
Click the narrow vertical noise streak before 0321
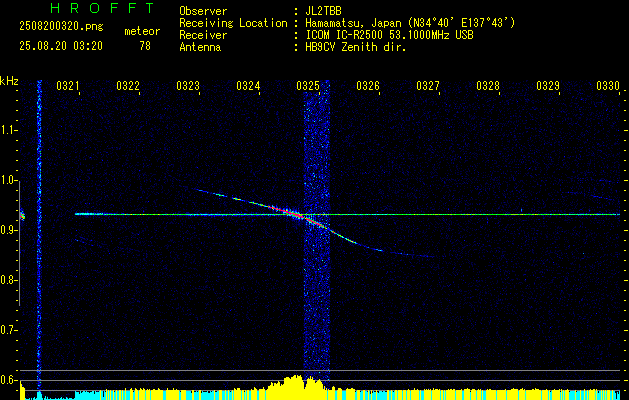[39, 235]
